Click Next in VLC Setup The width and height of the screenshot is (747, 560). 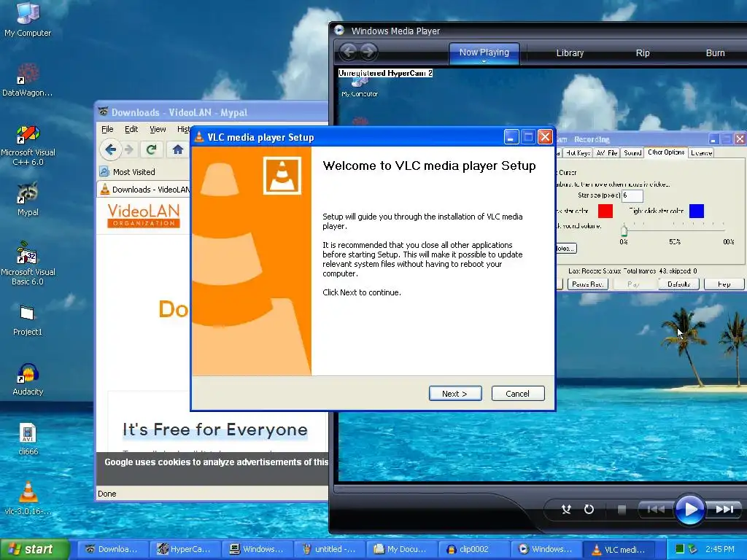[x=455, y=393]
